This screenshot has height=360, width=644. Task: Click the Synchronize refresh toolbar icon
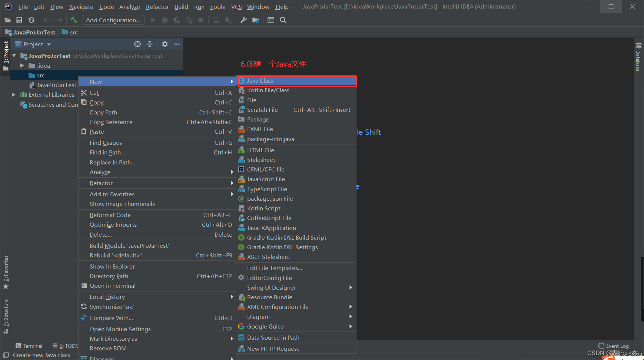pyautogui.click(x=31, y=20)
